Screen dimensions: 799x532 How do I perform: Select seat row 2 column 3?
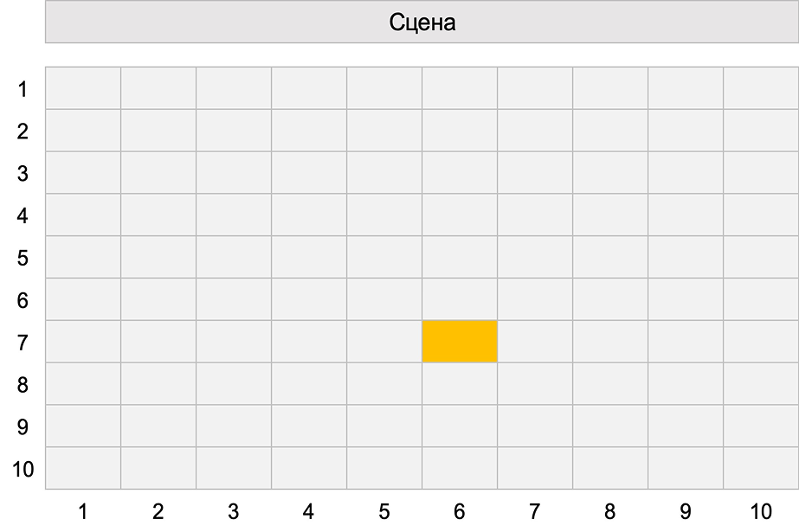(x=234, y=131)
